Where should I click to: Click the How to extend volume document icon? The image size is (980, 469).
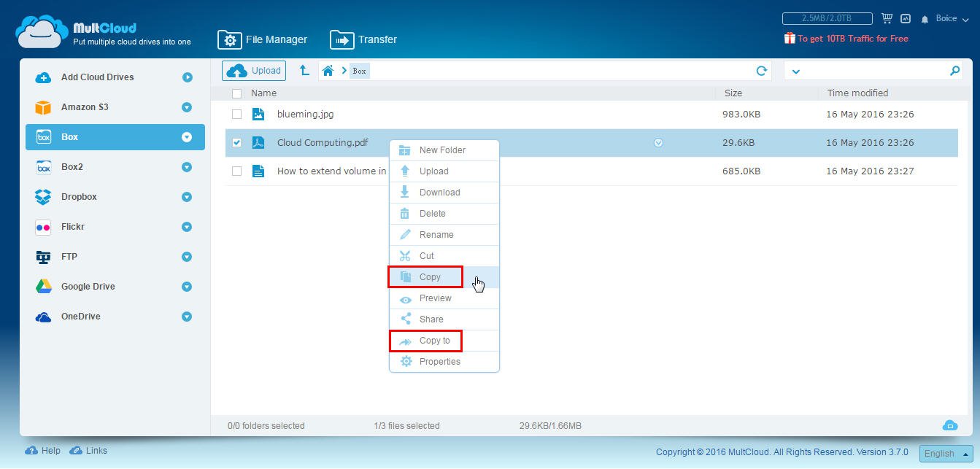(258, 171)
